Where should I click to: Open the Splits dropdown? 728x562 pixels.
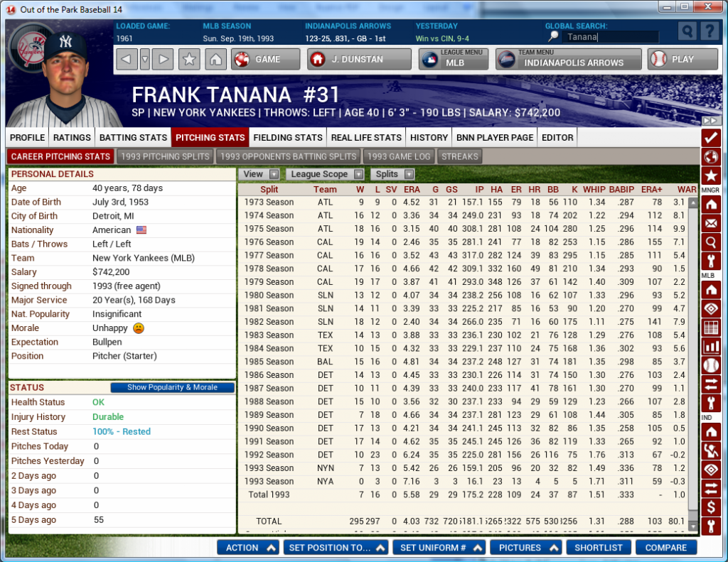point(394,174)
